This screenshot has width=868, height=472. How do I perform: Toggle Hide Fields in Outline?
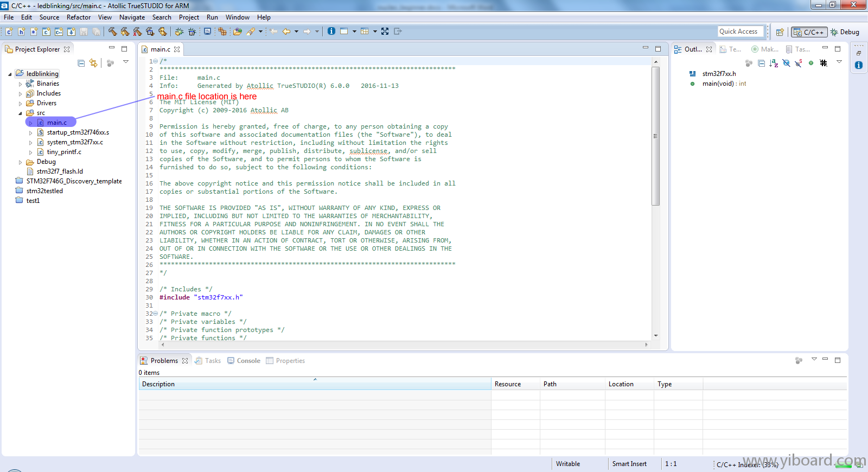click(x=786, y=63)
